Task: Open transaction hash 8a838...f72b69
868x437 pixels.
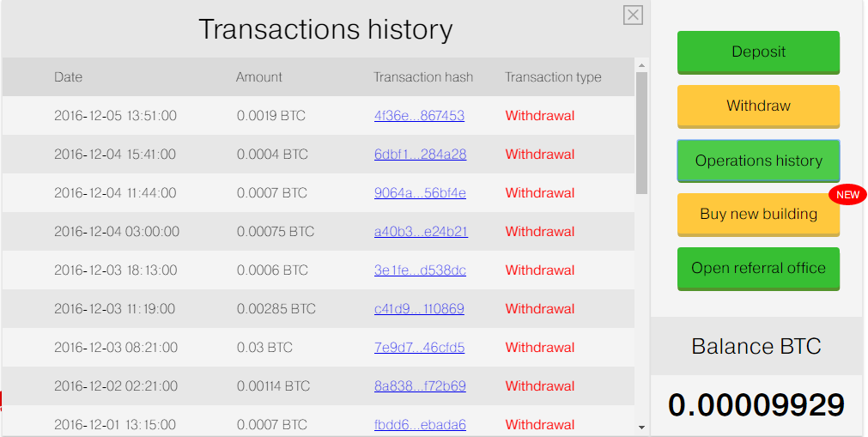Action: 420,386
